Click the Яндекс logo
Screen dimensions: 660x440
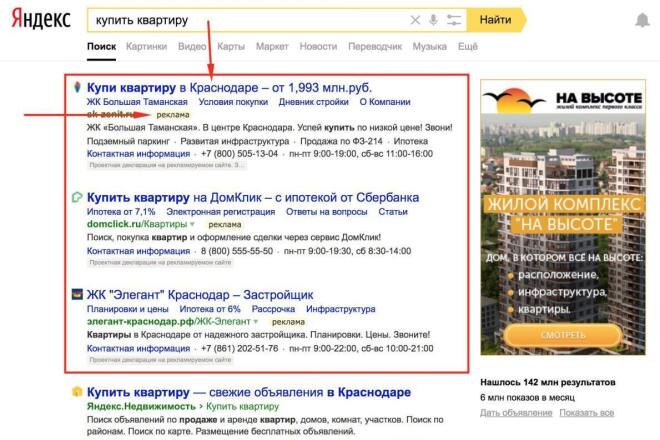pyautogui.click(x=41, y=20)
